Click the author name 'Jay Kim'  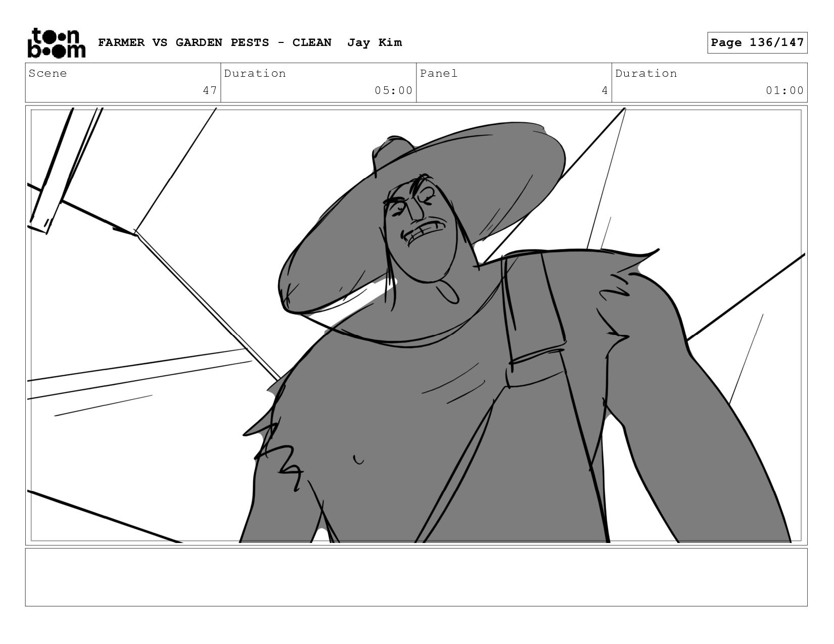[375, 42]
